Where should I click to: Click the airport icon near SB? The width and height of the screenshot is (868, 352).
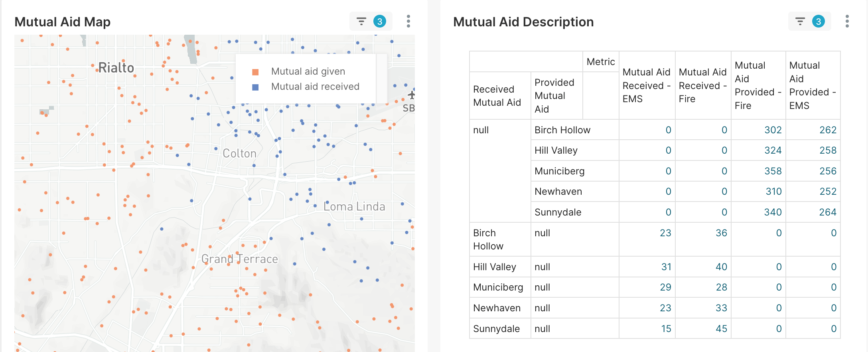click(411, 95)
